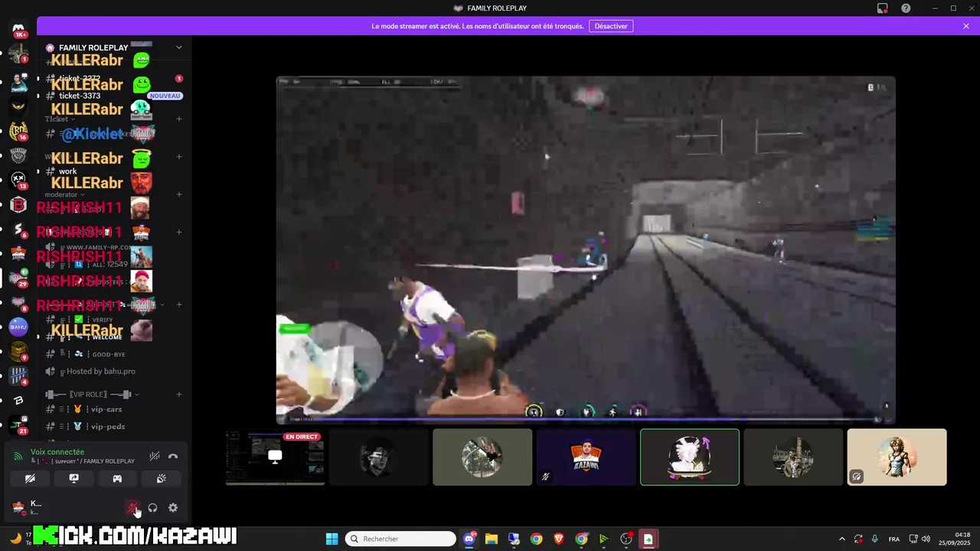Select the beige-background participant tile
Screen dimensions: 980x551
[x=897, y=457]
